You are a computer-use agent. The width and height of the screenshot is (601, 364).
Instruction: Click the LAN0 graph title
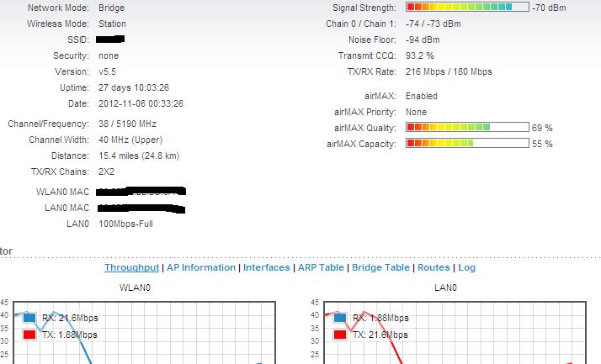click(x=445, y=288)
